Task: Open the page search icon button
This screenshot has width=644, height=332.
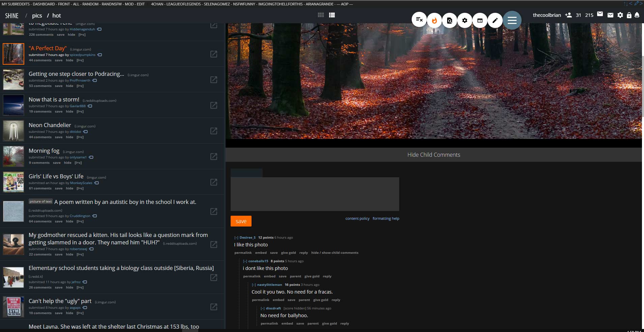Action: pyautogui.click(x=449, y=20)
